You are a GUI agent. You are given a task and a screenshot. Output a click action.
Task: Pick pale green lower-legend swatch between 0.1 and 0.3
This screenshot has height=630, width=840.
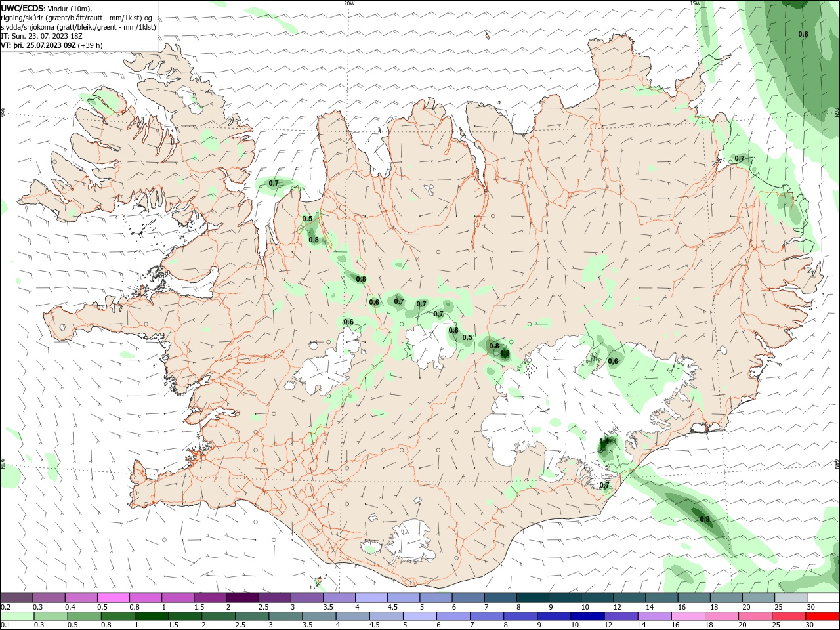tap(17, 616)
